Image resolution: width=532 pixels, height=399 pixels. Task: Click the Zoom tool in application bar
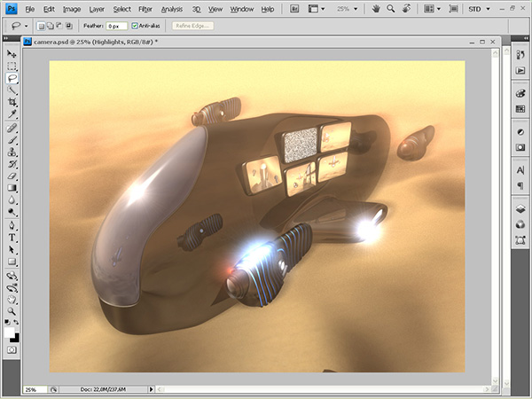(x=392, y=9)
